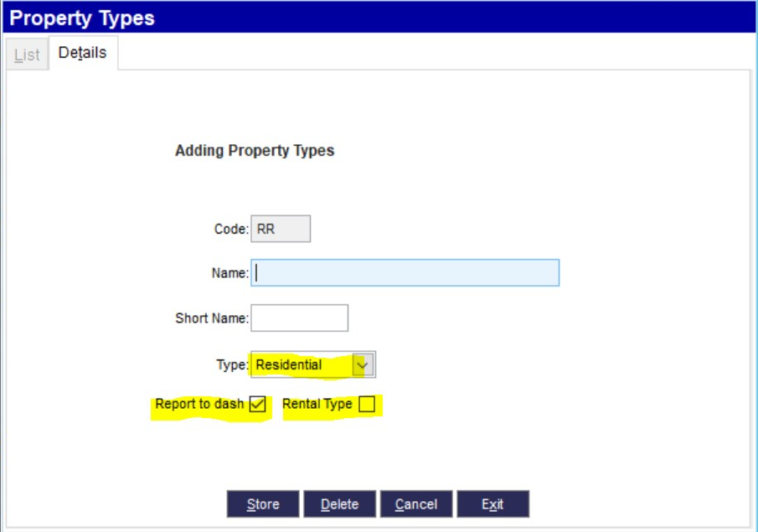
Task: Click Cancel to discard changes
Action: pyautogui.click(x=417, y=504)
